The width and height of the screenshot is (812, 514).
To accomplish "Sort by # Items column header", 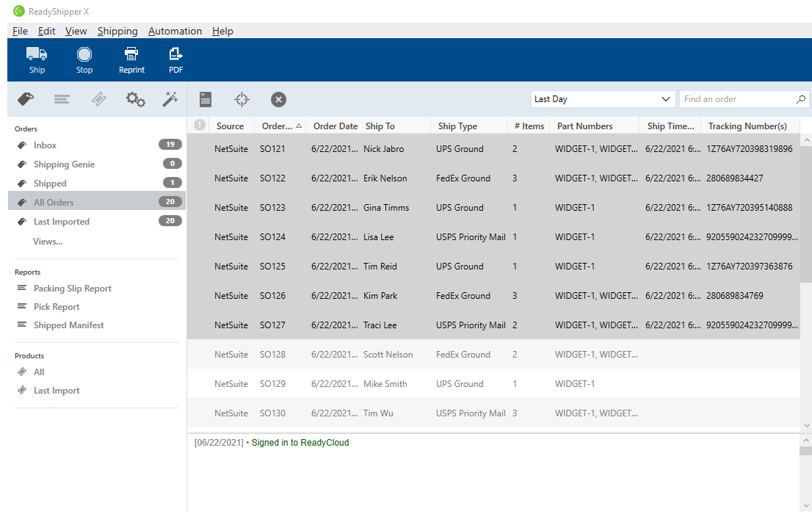I will tap(529, 126).
